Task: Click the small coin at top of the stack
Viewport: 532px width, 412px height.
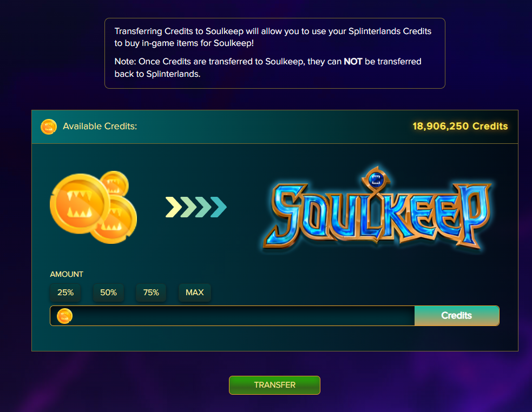Action: coord(115,183)
